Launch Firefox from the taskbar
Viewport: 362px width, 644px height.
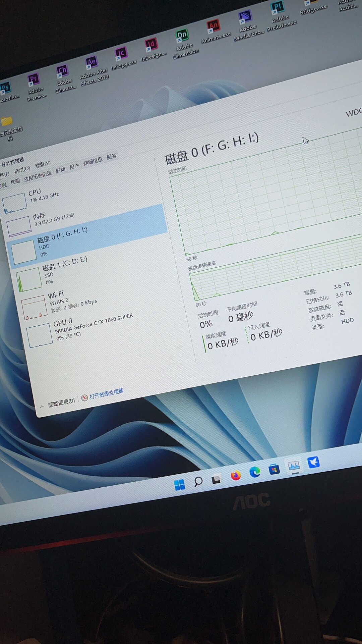point(236,476)
